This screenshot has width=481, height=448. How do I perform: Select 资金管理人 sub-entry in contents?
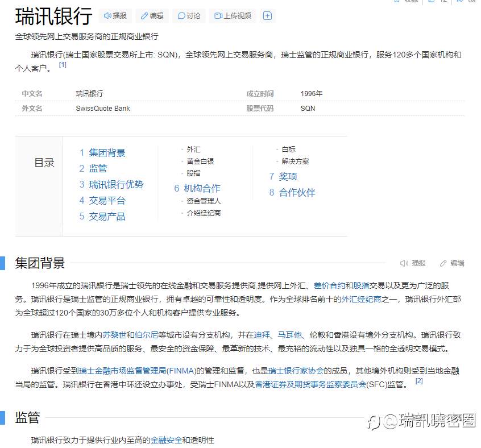pyautogui.click(x=204, y=201)
